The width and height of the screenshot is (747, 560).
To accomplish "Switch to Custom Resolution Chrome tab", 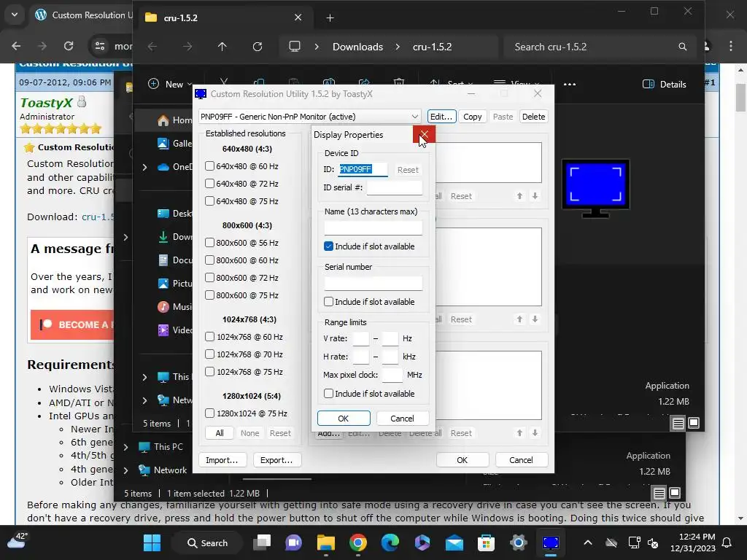I will point(84,15).
